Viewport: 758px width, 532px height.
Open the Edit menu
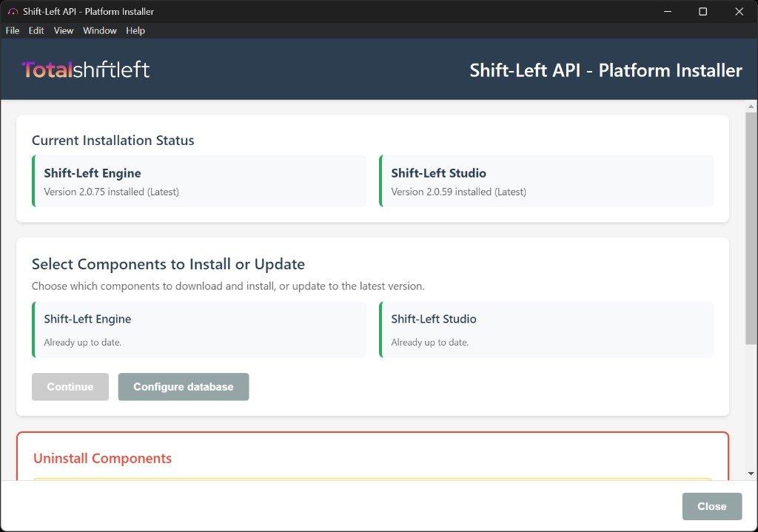click(x=36, y=30)
